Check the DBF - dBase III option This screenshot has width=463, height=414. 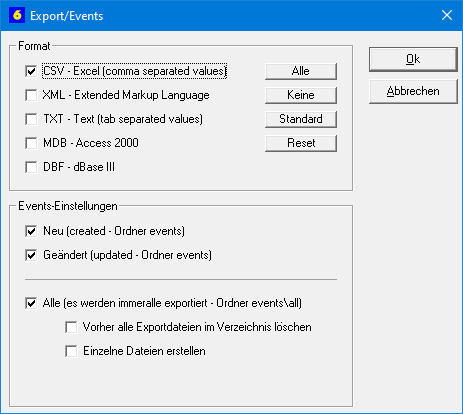point(31,167)
